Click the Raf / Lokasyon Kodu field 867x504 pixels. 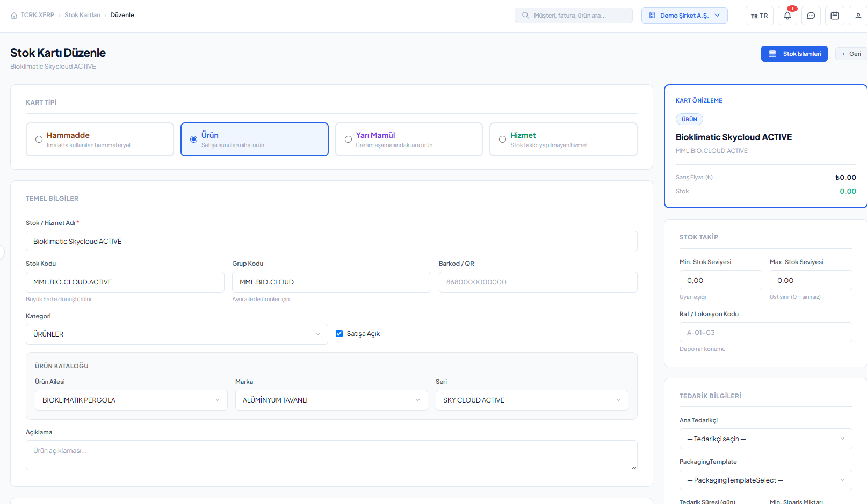[x=766, y=332]
